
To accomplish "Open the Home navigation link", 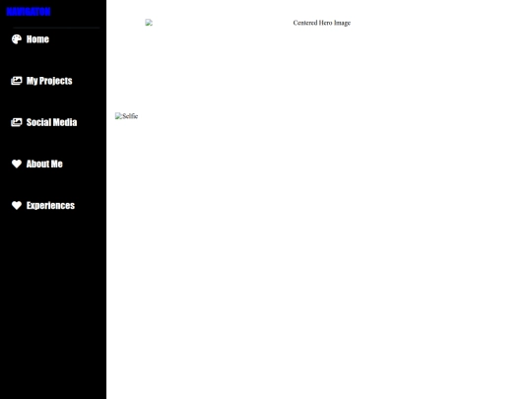I will tap(37, 39).
